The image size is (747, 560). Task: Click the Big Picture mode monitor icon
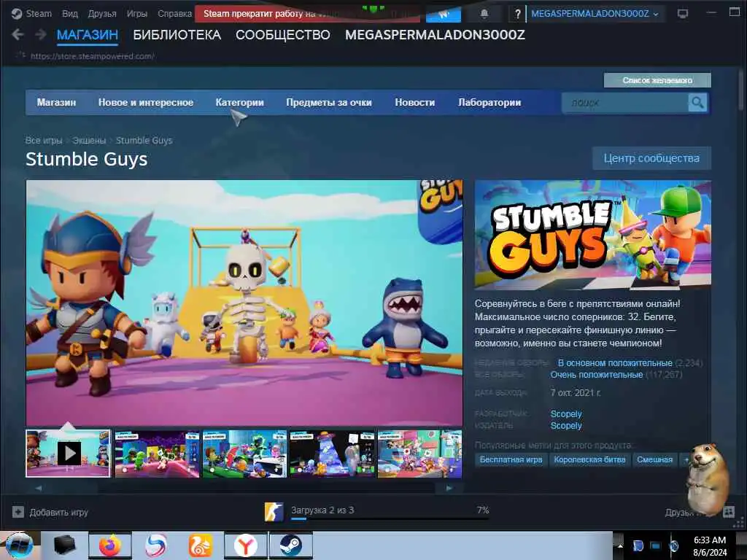[x=683, y=14]
